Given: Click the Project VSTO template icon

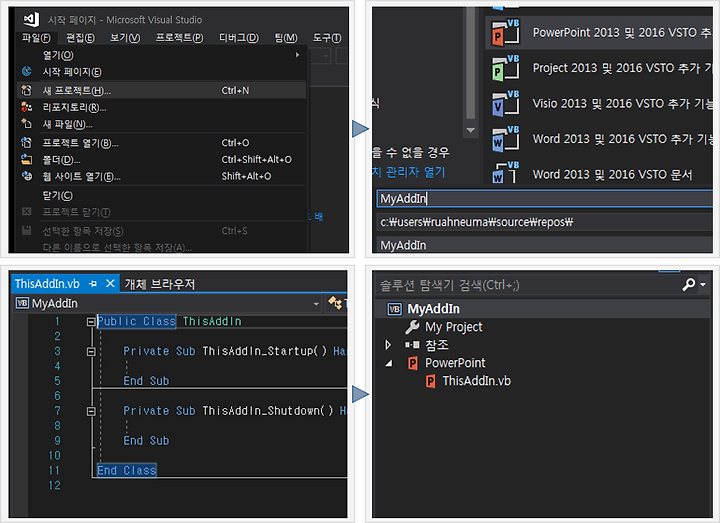Looking at the screenshot, I should [x=505, y=68].
